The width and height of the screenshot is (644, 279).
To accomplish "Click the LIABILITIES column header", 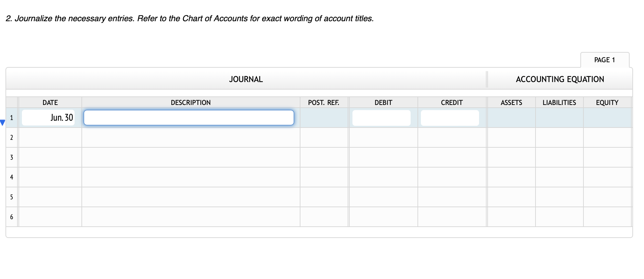I will (x=559, y=103).
